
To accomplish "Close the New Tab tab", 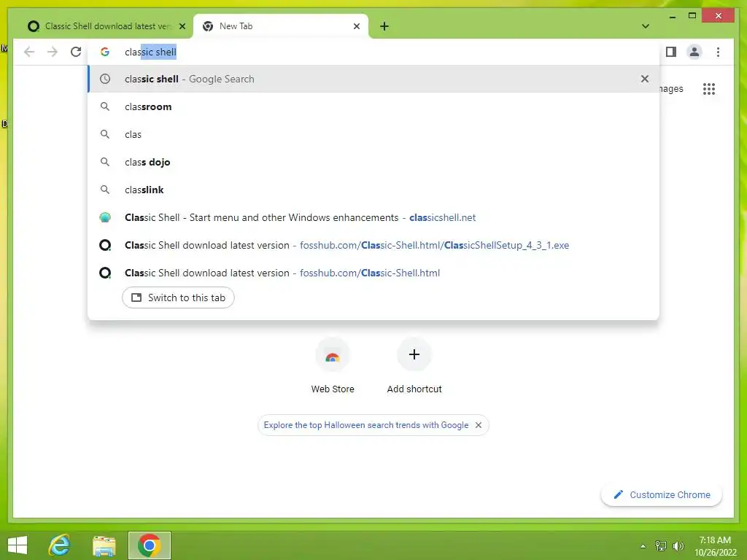I will (356, 26).
